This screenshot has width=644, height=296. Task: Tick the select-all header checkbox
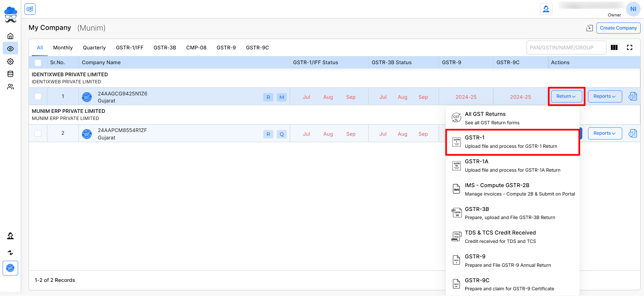coord(38,62)
